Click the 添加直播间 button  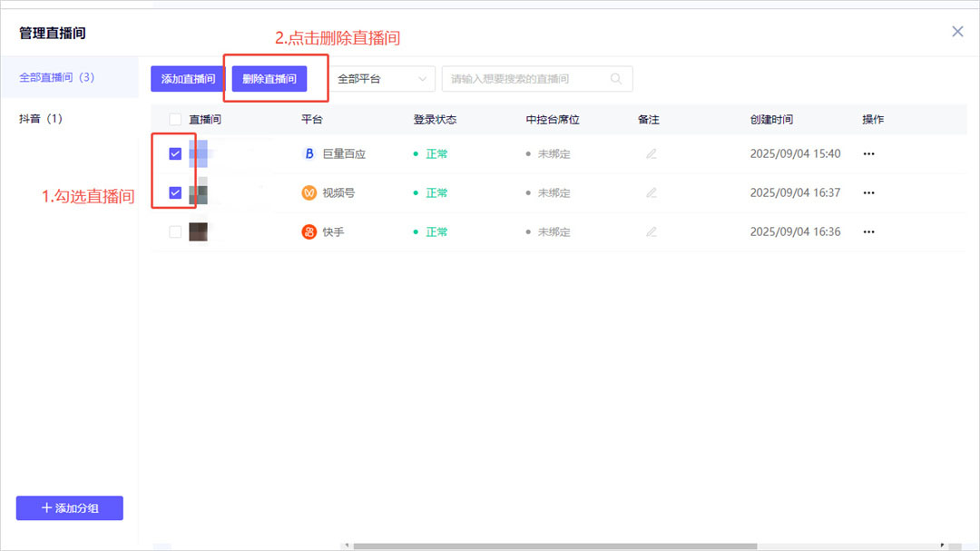click(188, 79)
